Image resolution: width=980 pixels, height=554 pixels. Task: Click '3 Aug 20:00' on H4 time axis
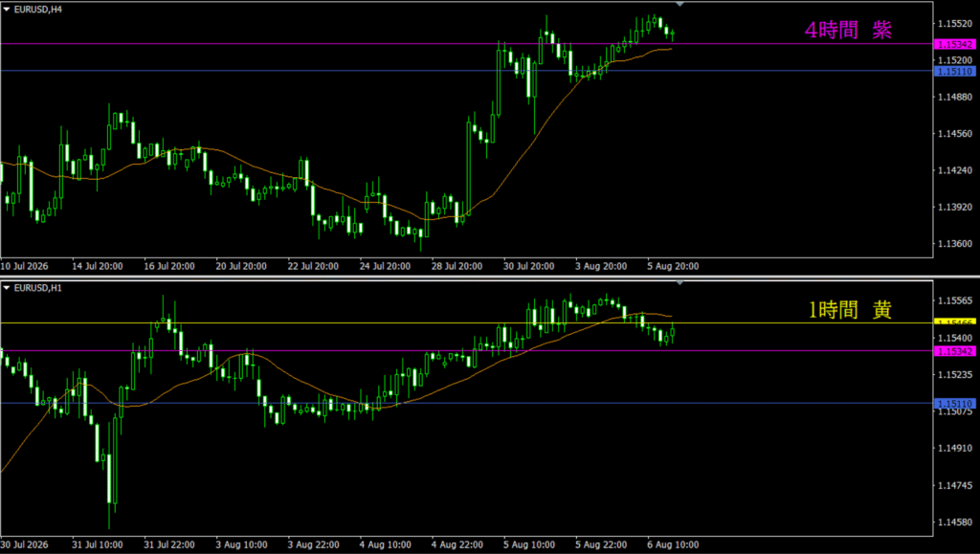pos(601,266)
